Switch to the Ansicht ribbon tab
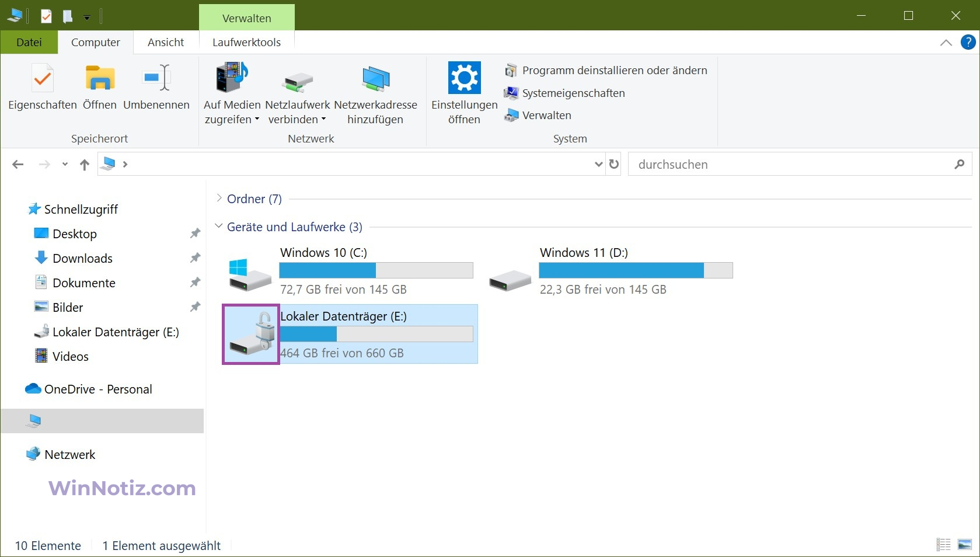This screenshot has height=557, width=980. [166, 42]
